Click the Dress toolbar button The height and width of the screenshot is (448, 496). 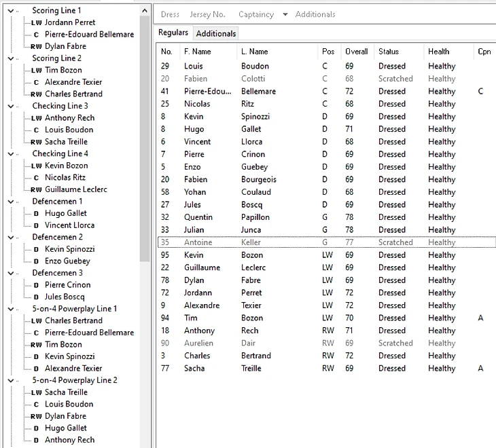click(170, 14)
